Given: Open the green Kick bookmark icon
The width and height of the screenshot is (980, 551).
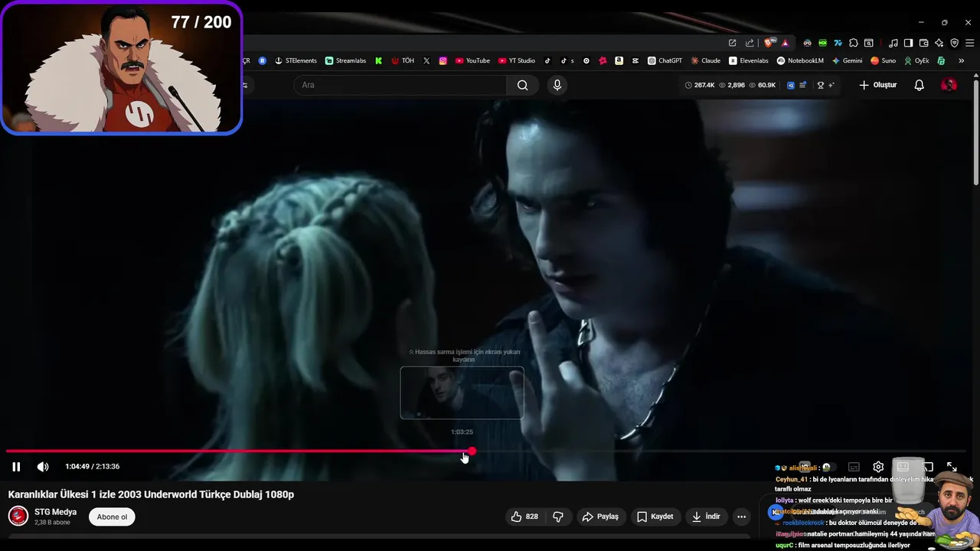Looking at the screenshot, I should coord(378,60).
